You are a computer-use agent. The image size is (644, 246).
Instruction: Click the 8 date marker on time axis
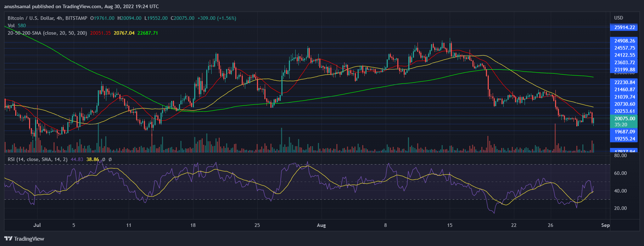(x=386, y=225)
